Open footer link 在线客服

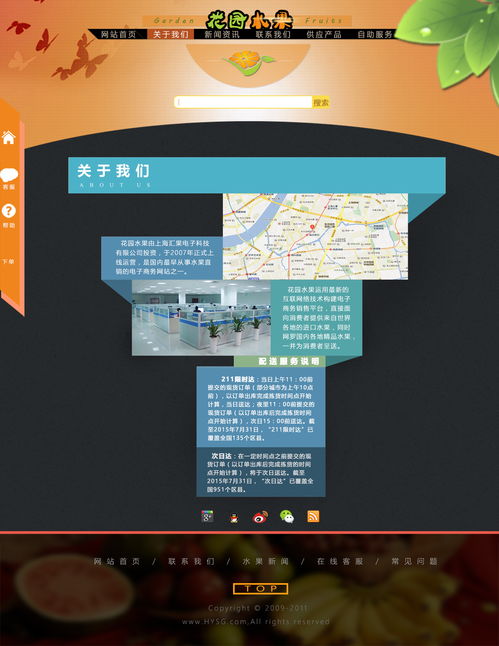[340, 562]
